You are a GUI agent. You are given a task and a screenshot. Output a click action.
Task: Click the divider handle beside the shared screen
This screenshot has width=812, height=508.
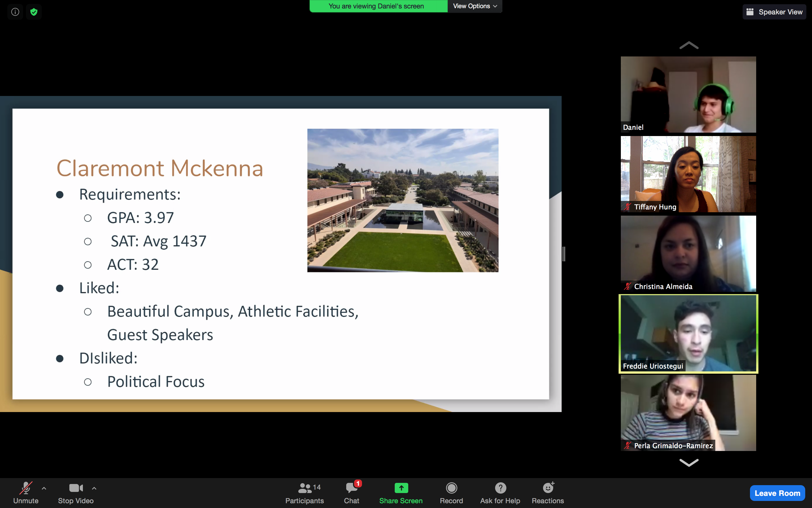point(564,254)
